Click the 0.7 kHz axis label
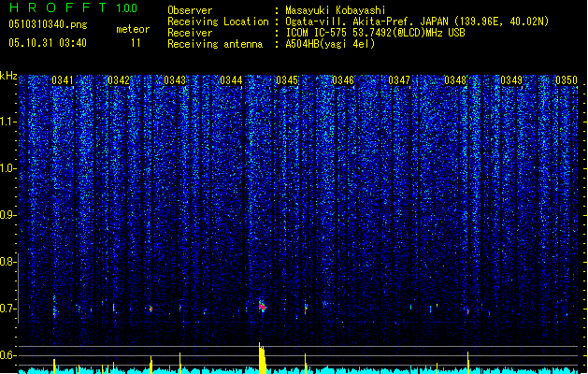This screenshot has height=374, width=588. click(x=7, y=309)
